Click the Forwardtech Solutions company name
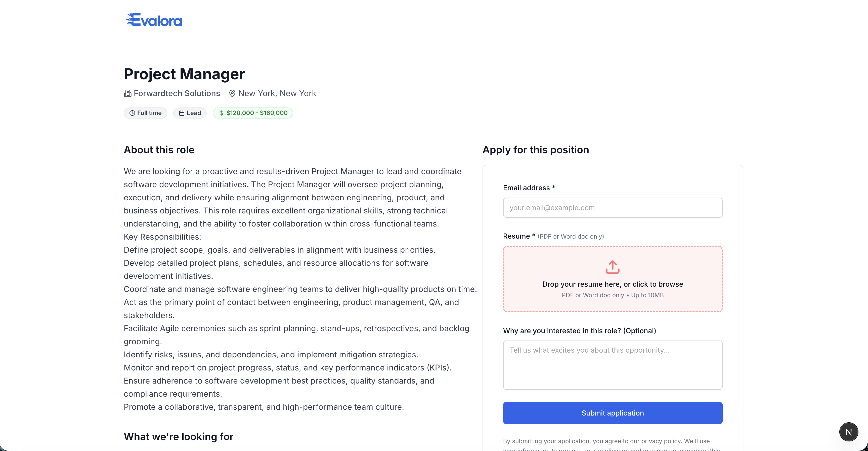 [x=177, y=93]
